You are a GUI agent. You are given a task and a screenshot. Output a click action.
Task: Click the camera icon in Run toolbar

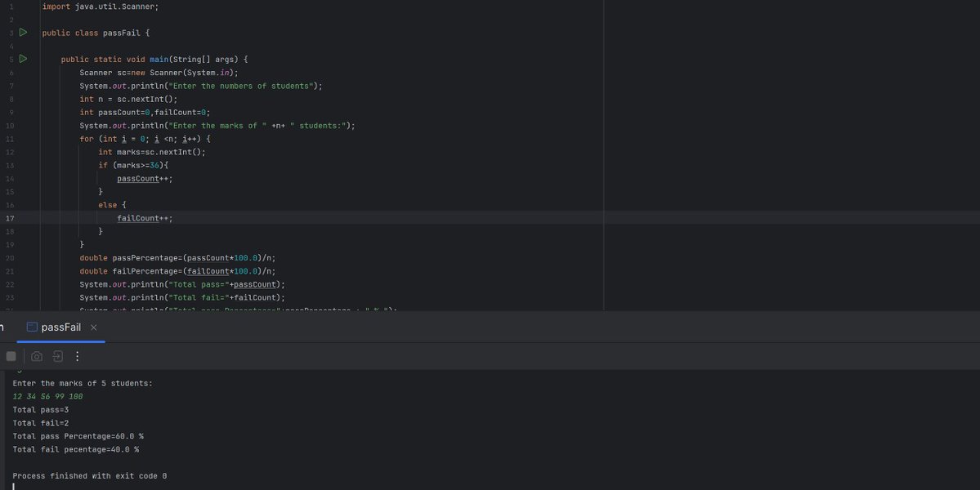point(36,355)
